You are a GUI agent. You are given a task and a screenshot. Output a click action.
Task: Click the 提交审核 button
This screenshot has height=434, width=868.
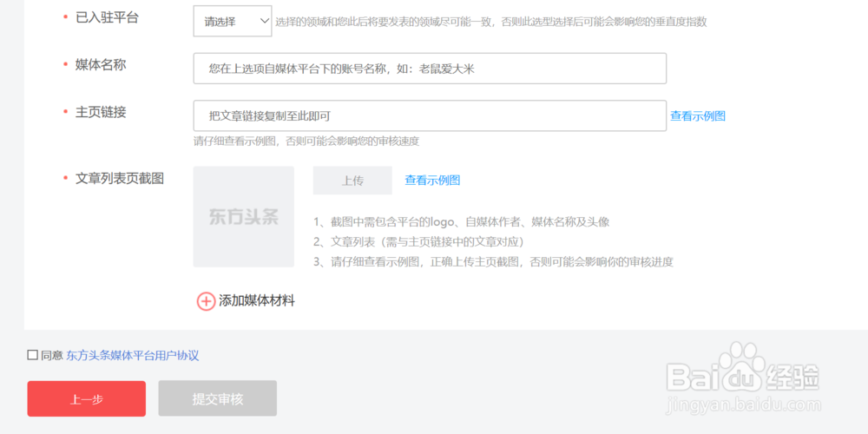click(x=218, y=398)
